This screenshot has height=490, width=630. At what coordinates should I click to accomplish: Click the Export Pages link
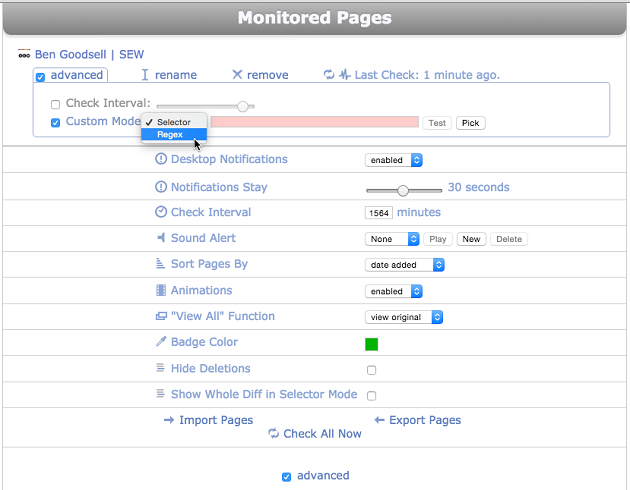[x=425, y=420]
